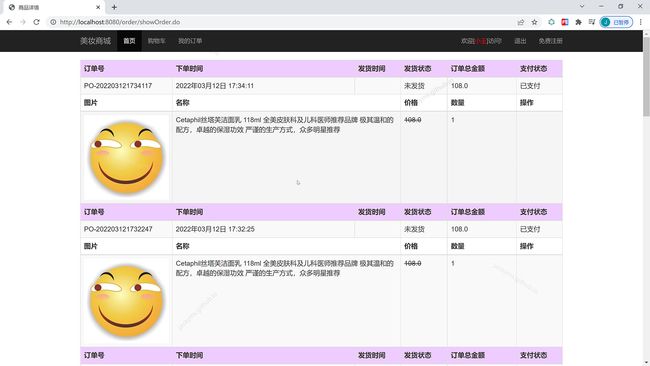
Task: Click total 108.0 in order 734117 row
Action: [459, 86]
